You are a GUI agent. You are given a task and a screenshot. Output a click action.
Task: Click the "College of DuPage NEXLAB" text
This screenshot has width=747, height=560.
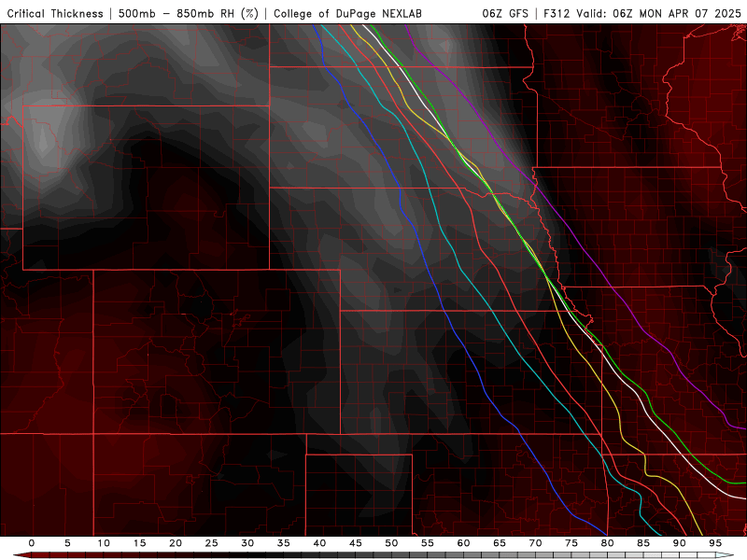[347, 14]
